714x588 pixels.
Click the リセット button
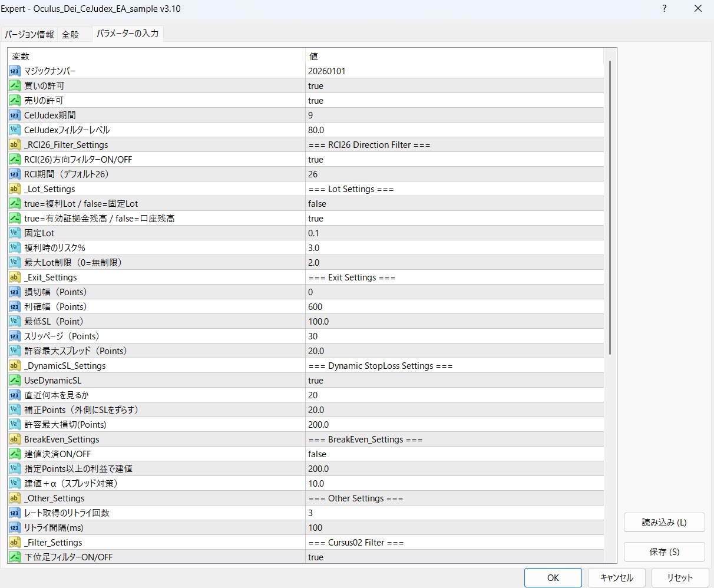click(x=680, y=577)
